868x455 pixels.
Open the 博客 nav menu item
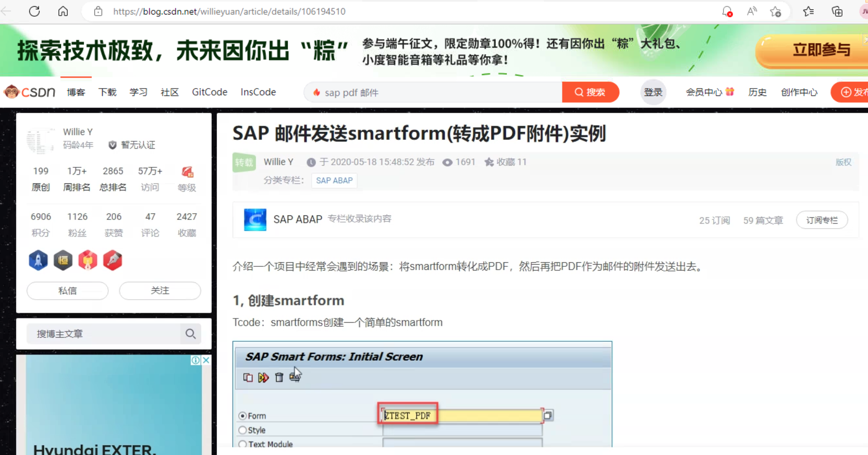coord(76,92)
